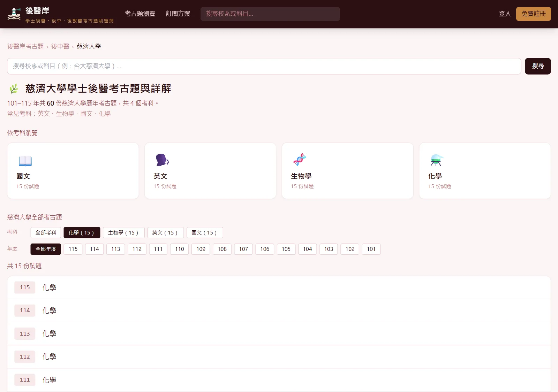Filter by year 115 chip

(x=73, y=249)
